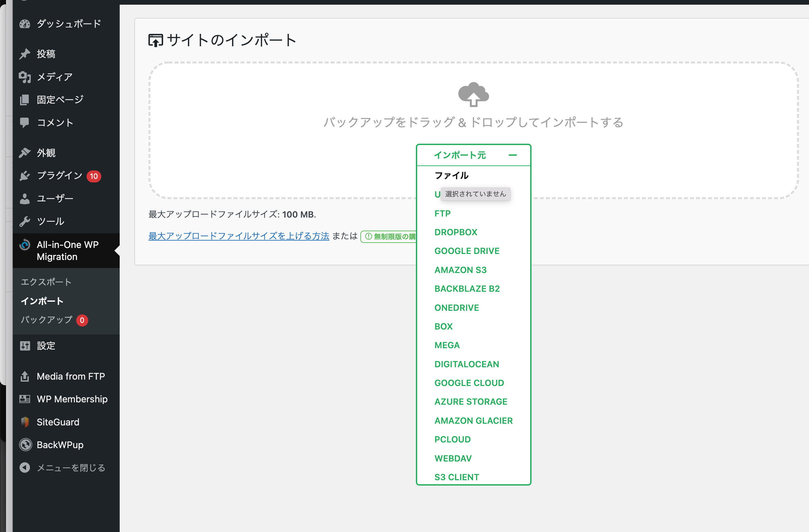Click the user icon beside ユーザー

point(25,198)
